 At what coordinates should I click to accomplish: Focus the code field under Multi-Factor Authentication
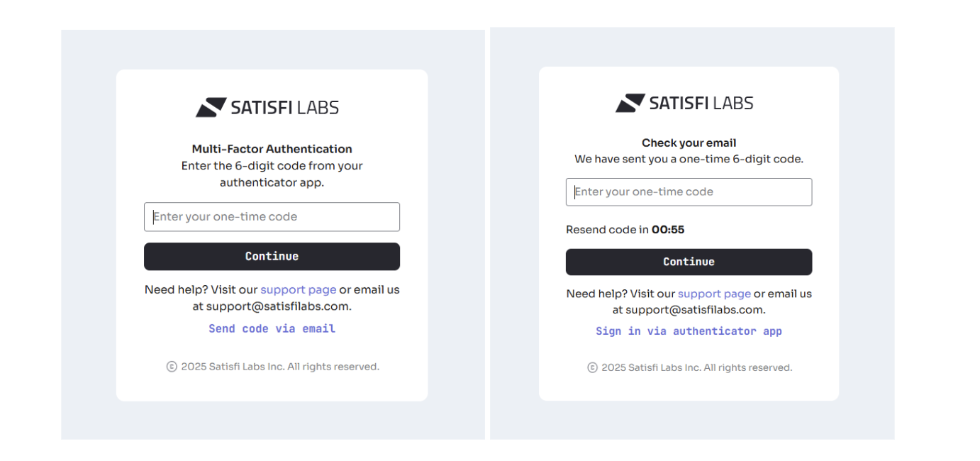(272, 217)
